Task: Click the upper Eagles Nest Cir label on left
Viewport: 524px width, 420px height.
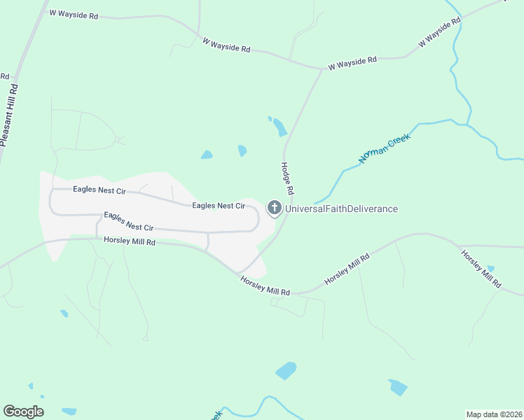Action: [x=99, y=190]
